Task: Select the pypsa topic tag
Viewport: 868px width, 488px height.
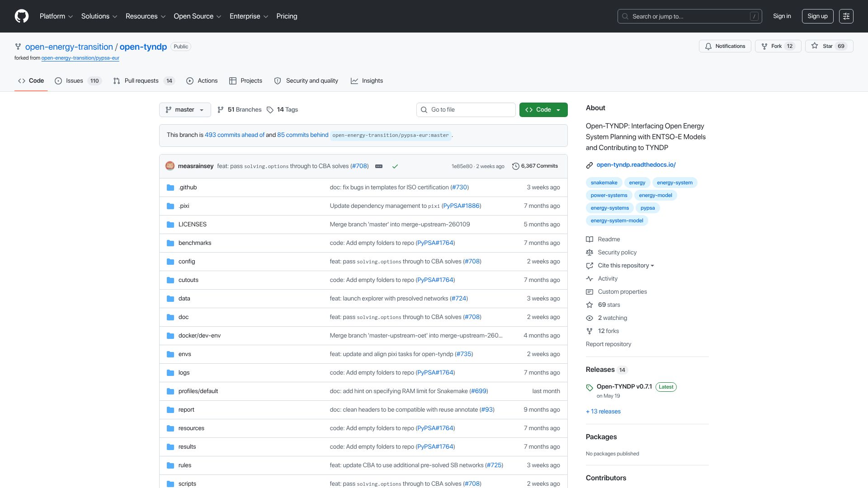Action: (x=647, y=208)
